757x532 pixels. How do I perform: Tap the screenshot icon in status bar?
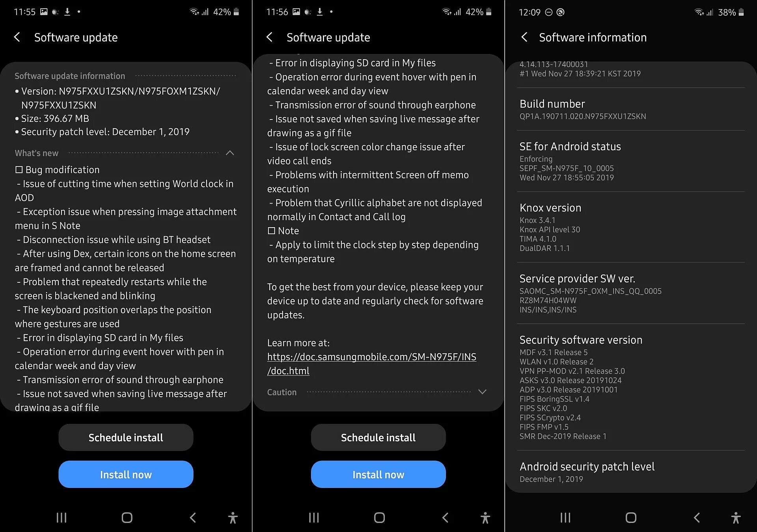(46, 8)
